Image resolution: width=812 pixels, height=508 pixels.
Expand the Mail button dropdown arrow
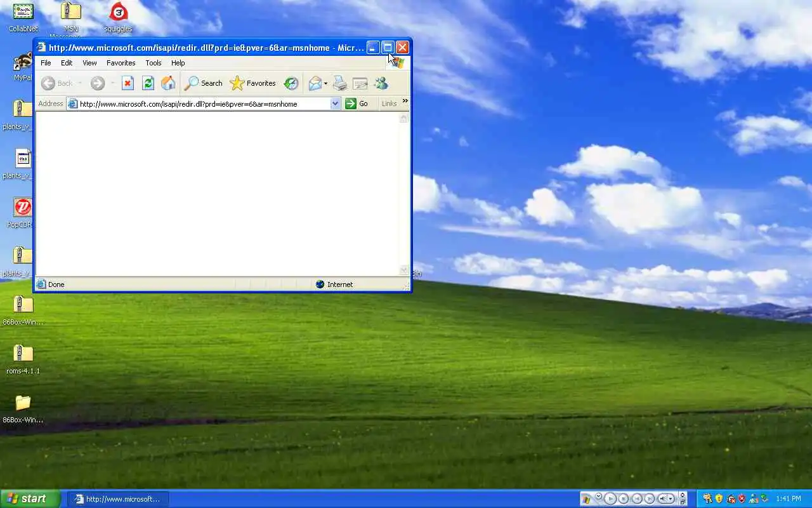point(325,83)
